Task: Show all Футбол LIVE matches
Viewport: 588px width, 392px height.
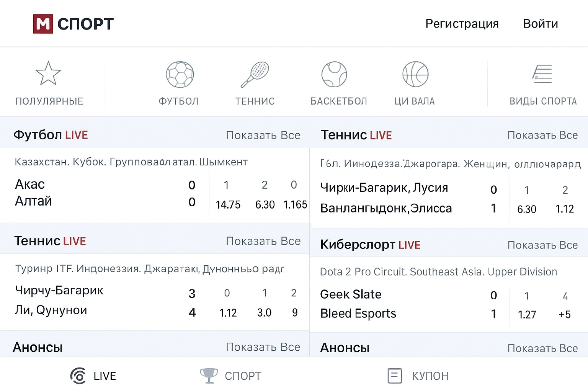Action: point(263,135)
